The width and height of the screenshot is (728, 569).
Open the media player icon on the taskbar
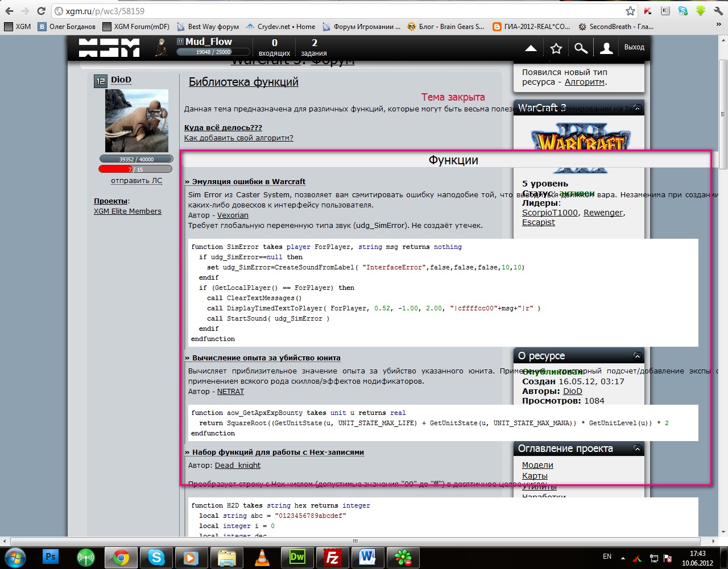[x=191, y=557]
